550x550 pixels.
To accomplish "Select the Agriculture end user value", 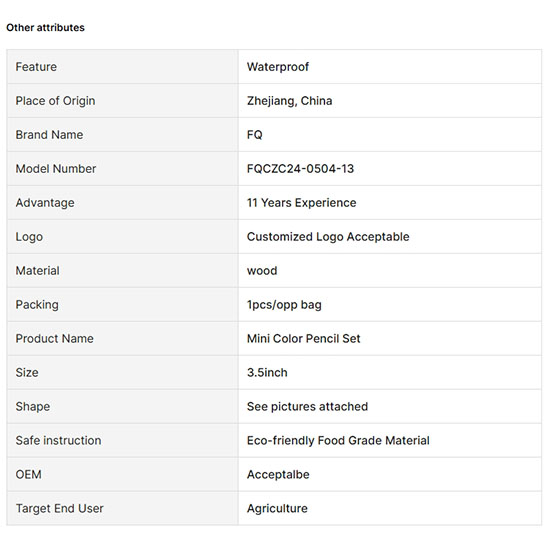I will point(277,509).
